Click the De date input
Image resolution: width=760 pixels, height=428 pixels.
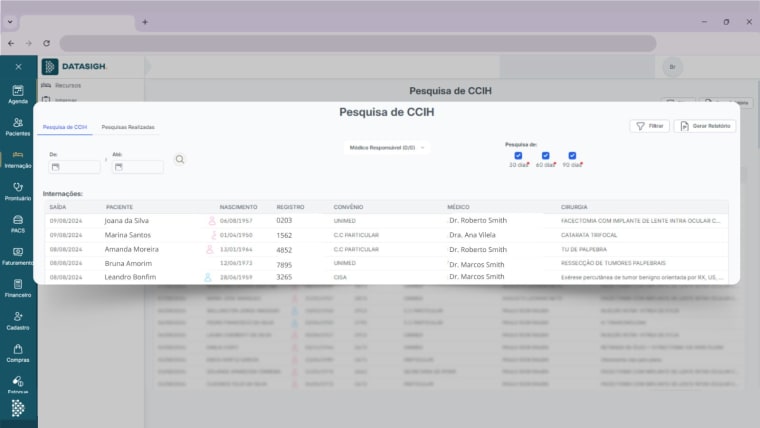click(x=75, y=167)
